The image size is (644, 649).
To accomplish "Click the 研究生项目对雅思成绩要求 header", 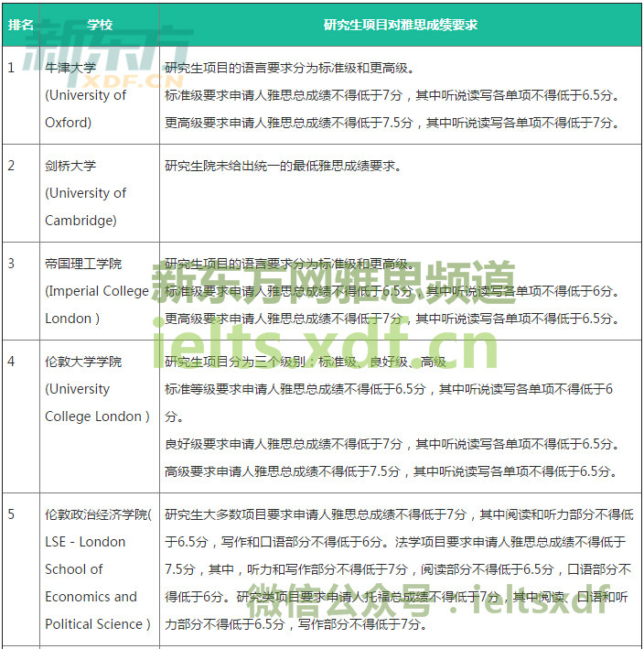I will (401, 25).
